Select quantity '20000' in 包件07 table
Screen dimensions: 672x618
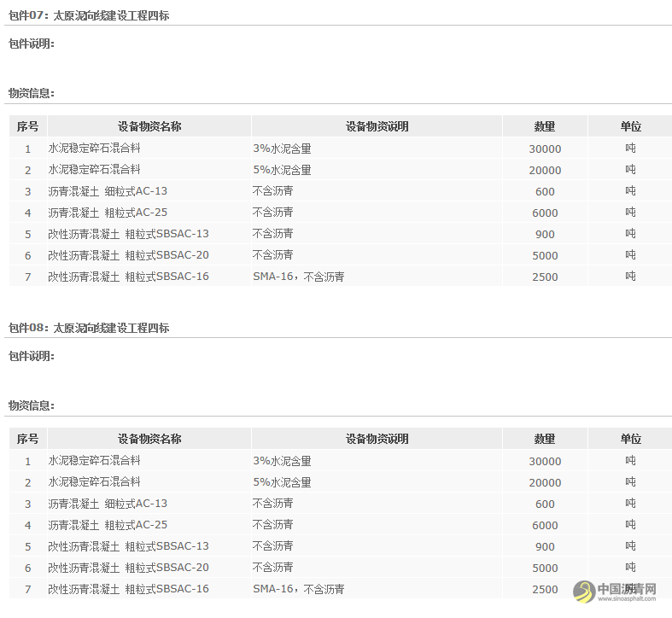(545, 171)
